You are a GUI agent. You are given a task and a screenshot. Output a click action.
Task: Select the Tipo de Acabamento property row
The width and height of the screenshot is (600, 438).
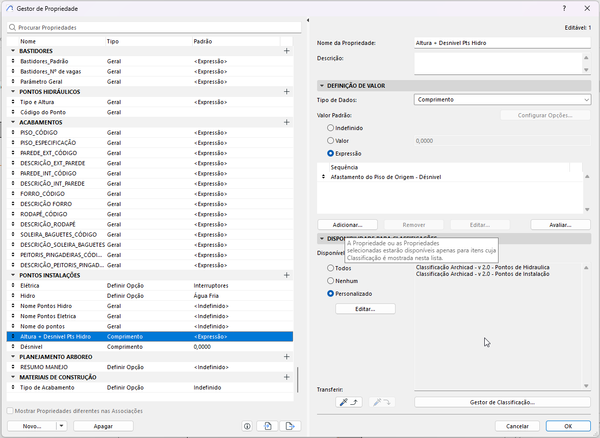pos(150,388)
